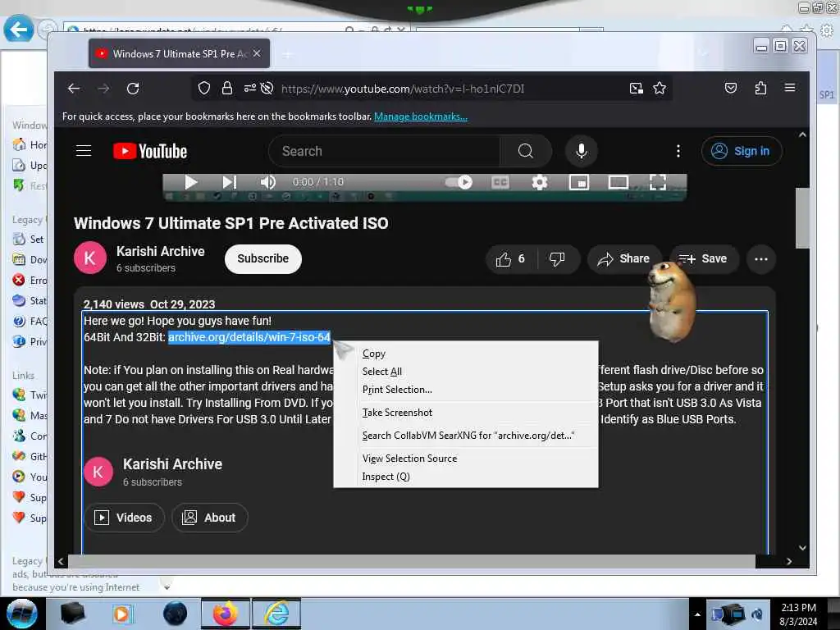840x630 pixels.
Task: Click the autoplay blocked icon in address bar
Action: (267, 89)
